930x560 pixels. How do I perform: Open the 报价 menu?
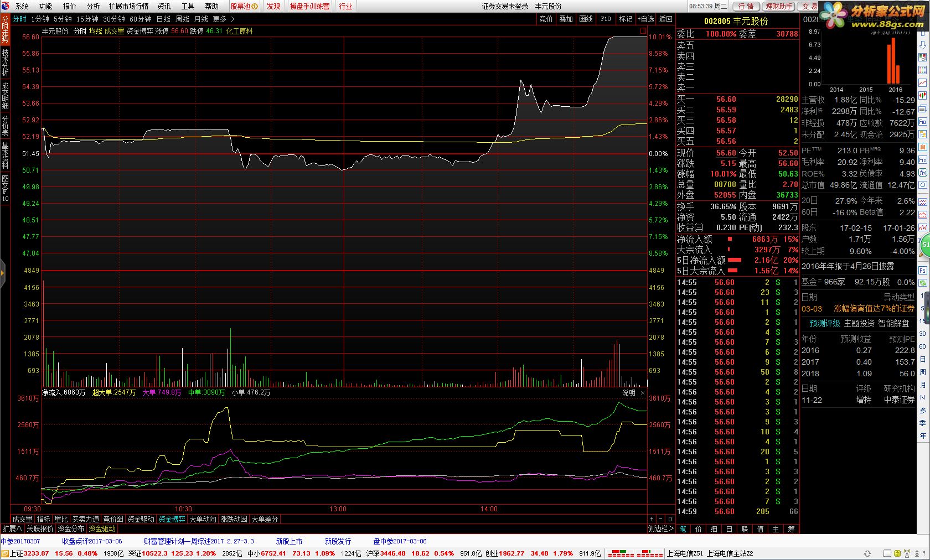pyautogui.click(x=70, y=6)
